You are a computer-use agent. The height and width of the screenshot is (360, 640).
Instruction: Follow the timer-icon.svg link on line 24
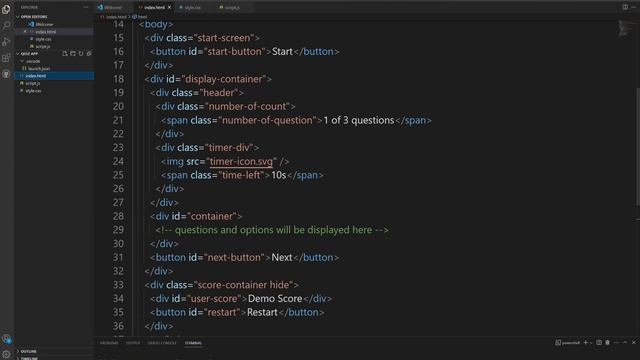(241, 161)
